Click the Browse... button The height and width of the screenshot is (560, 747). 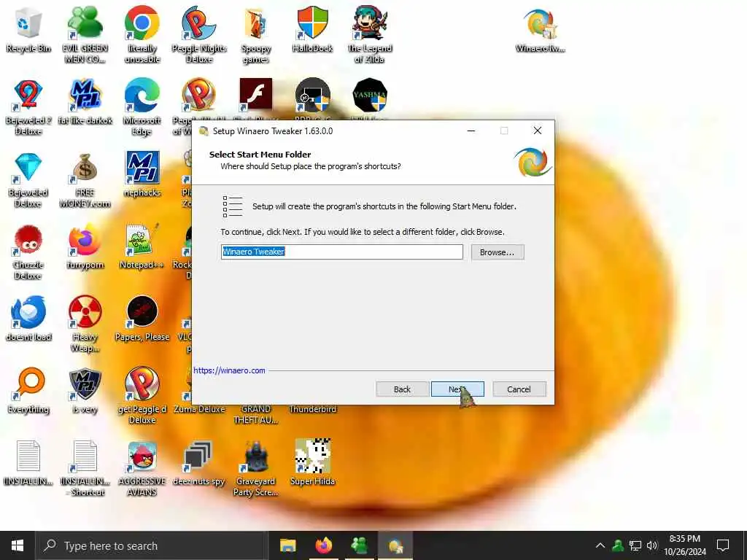click(x=498, y=252)
